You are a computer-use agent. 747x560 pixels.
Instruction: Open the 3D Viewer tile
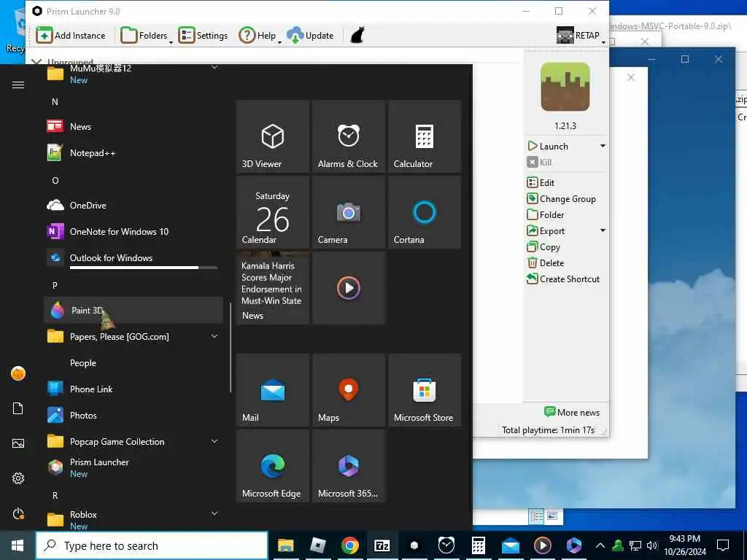(273, 136)
